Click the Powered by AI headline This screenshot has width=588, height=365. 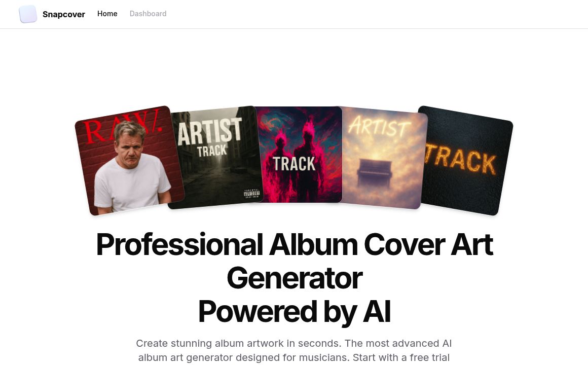(x=295, y=311)
